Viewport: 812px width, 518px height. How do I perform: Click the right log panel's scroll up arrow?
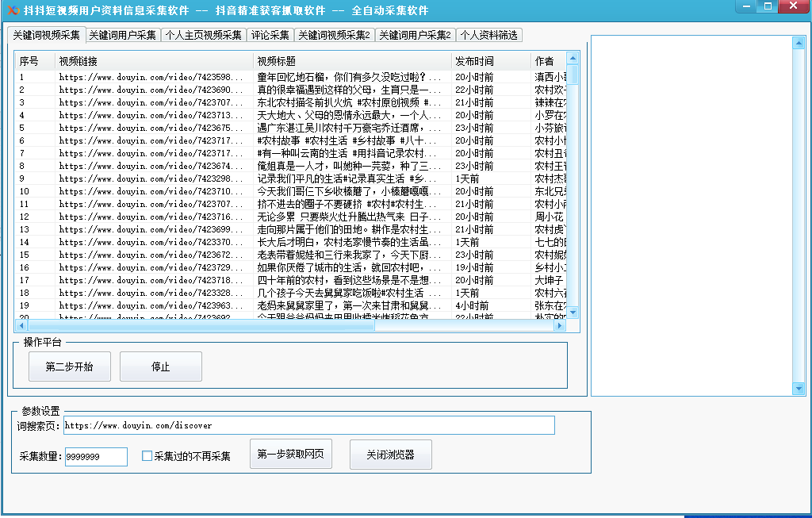coord(799,43)
